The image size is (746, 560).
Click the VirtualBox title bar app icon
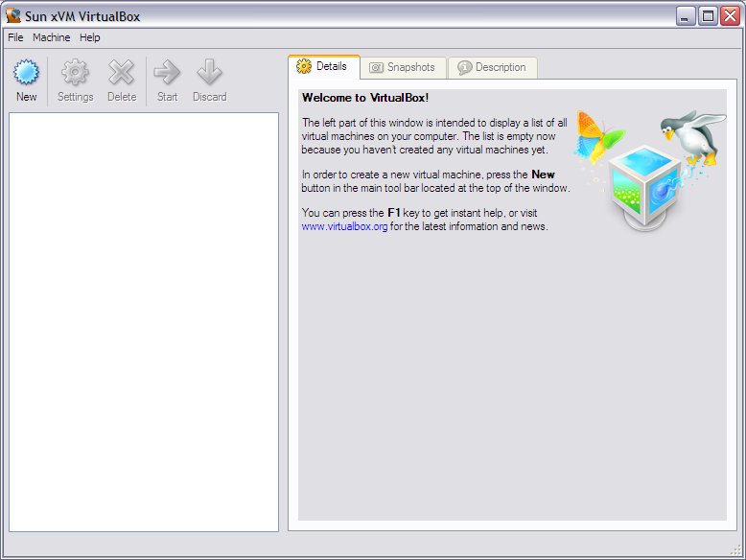point(13,15)
